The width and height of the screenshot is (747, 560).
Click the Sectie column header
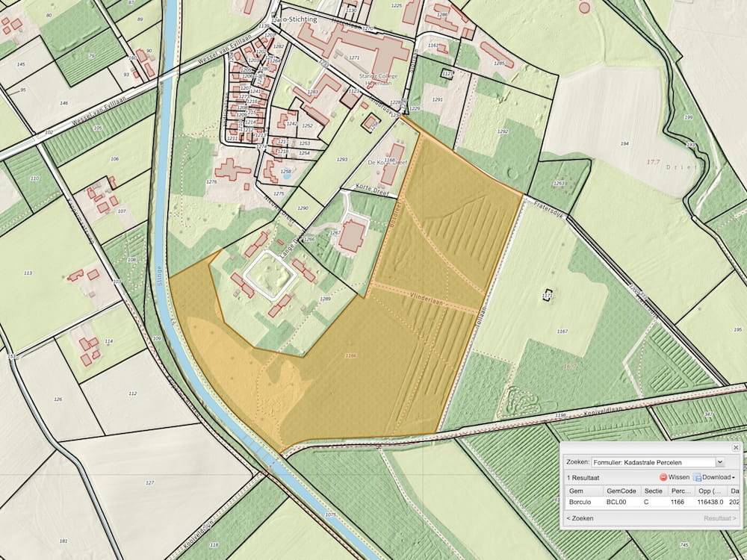pos(653,491)
